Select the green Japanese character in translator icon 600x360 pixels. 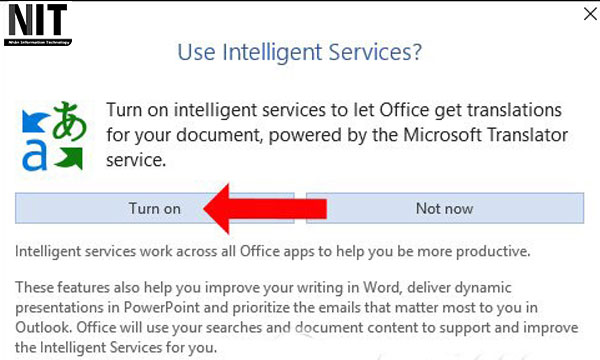(x=69, y=121)
